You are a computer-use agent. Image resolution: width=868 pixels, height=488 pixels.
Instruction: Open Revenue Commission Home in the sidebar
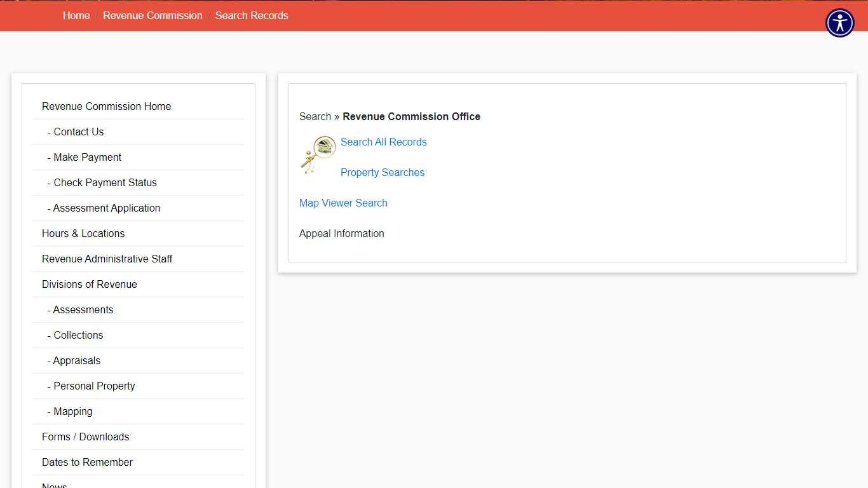coord(139,106)
